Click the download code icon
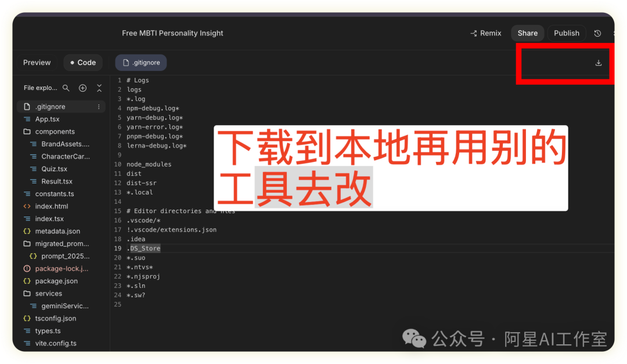Image resolution: width=627 pixels, height=364 pixels. [599, 63]
